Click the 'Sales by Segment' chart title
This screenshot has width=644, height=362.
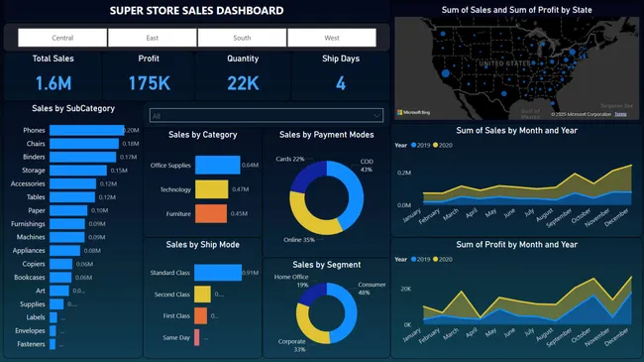[x=327, y=265]
